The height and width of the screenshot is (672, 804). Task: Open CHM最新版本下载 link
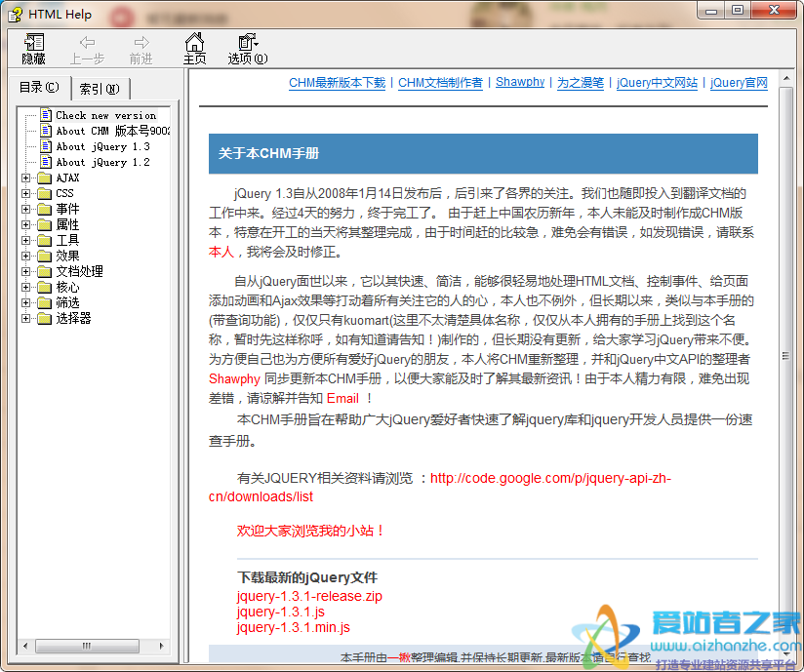tap(337, 83)
